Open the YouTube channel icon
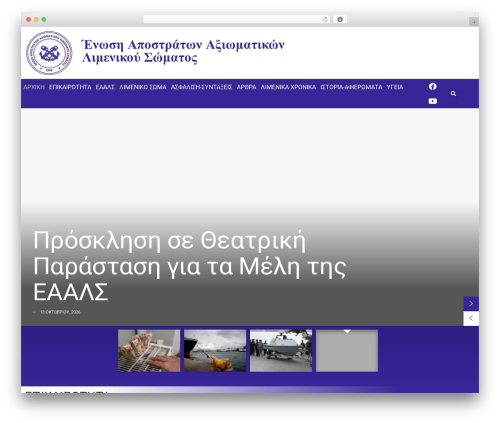 click(x=432, y=101)
